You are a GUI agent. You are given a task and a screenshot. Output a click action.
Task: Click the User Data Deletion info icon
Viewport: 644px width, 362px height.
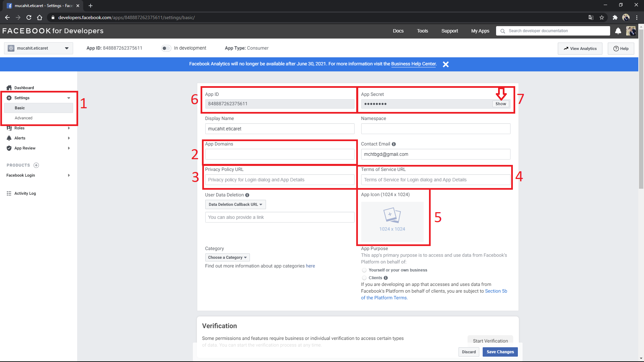point(247,195)
